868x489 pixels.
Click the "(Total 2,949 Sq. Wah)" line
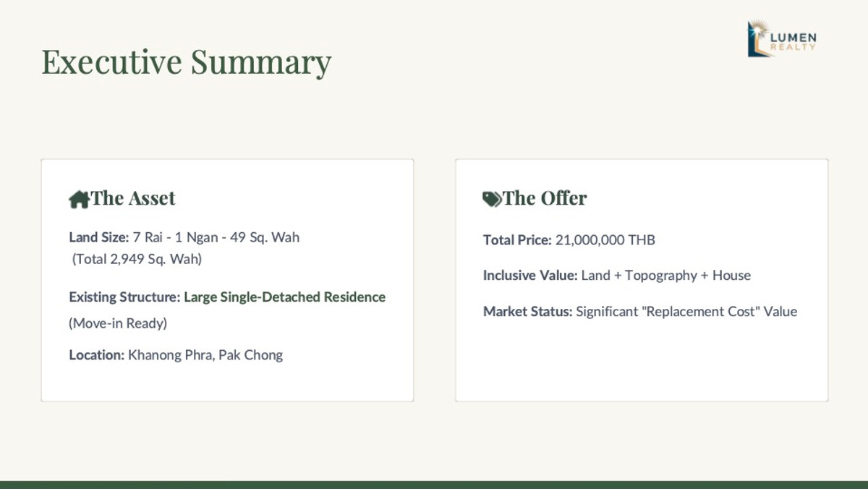click(x=137, y=259)
